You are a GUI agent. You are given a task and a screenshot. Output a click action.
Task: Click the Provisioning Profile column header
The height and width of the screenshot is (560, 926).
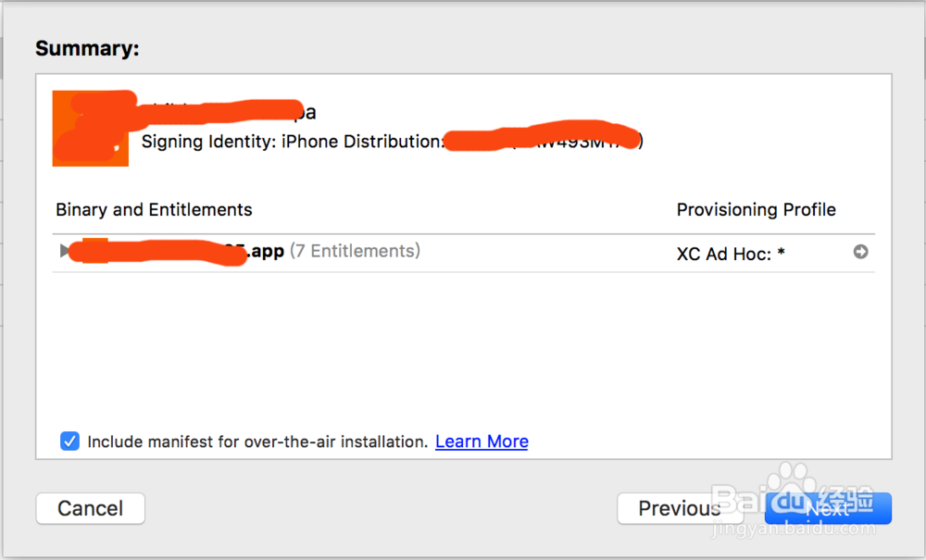click(756, 209)
